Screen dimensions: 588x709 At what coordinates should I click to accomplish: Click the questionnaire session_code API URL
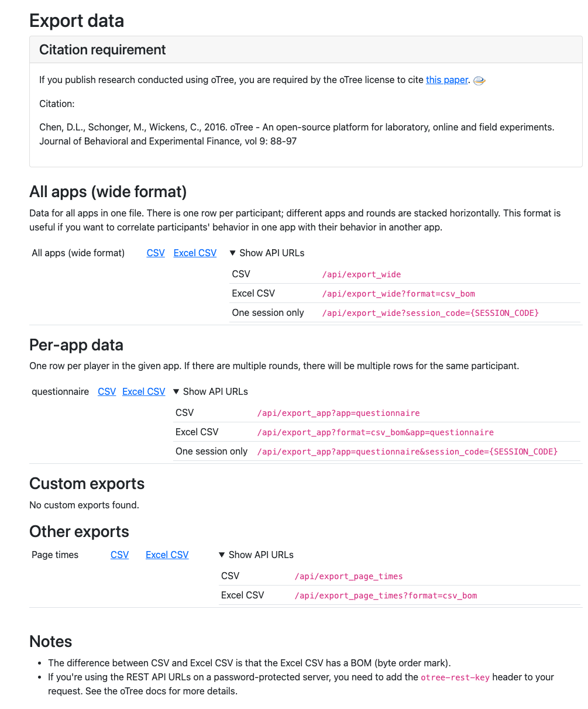(407, 452)
